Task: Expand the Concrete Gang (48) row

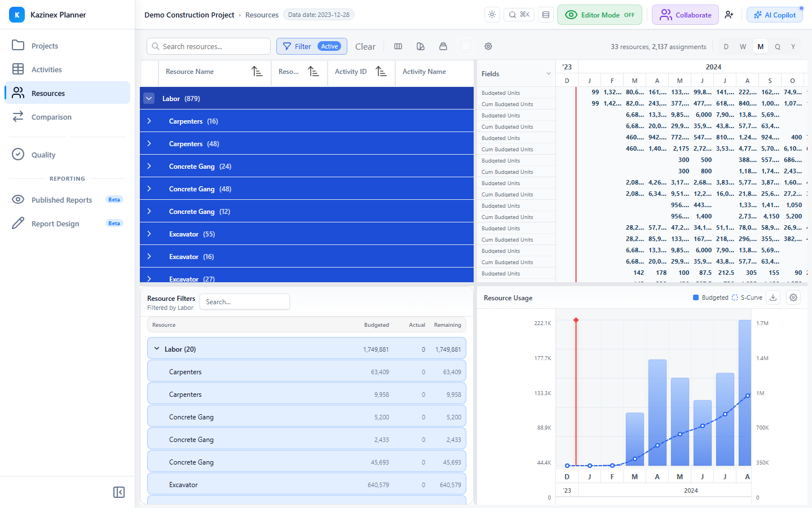Action: click(x=149, y=189)
